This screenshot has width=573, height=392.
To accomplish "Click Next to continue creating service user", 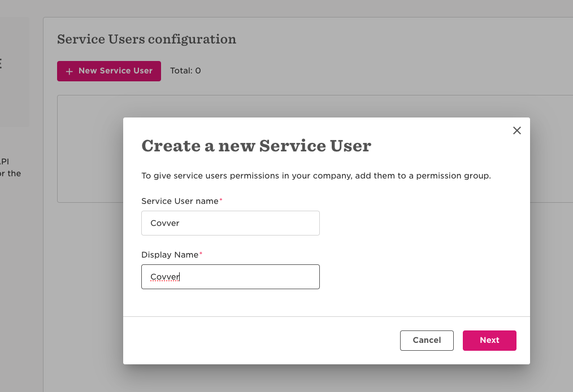I will 489,341.
